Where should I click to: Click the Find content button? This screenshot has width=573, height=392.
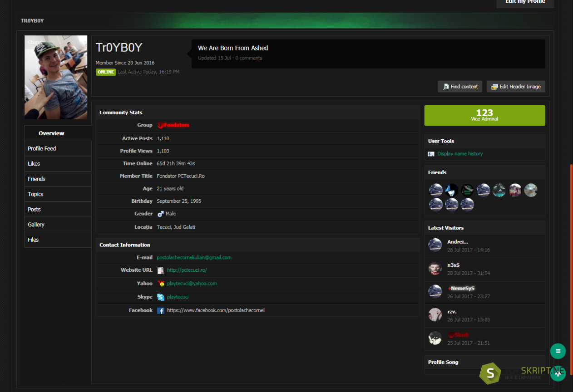460,87
